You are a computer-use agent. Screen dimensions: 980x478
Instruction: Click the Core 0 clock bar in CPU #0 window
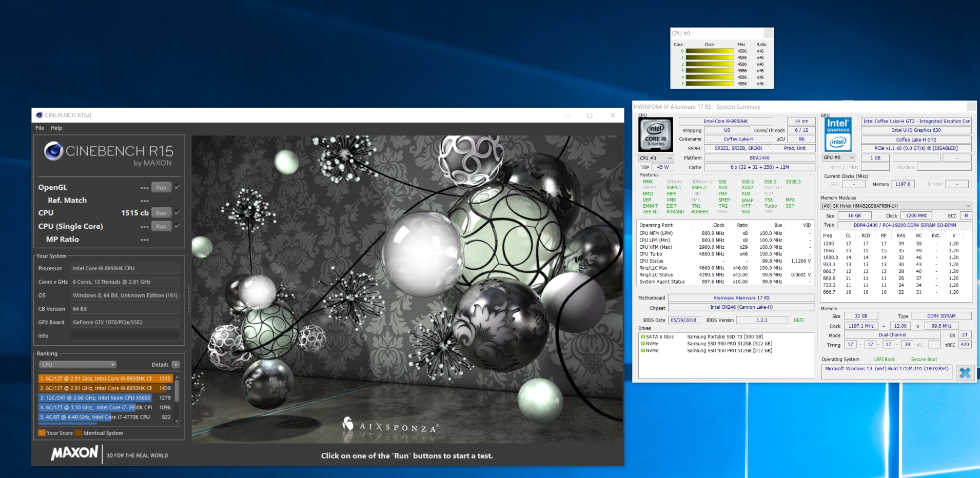pyautogui.click(x=710, y=51)
